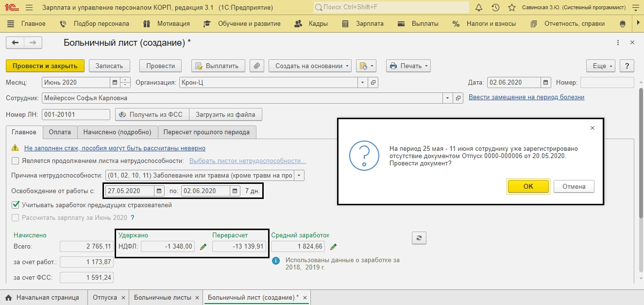Open calendar for Дата field

(x=546, y=83)
